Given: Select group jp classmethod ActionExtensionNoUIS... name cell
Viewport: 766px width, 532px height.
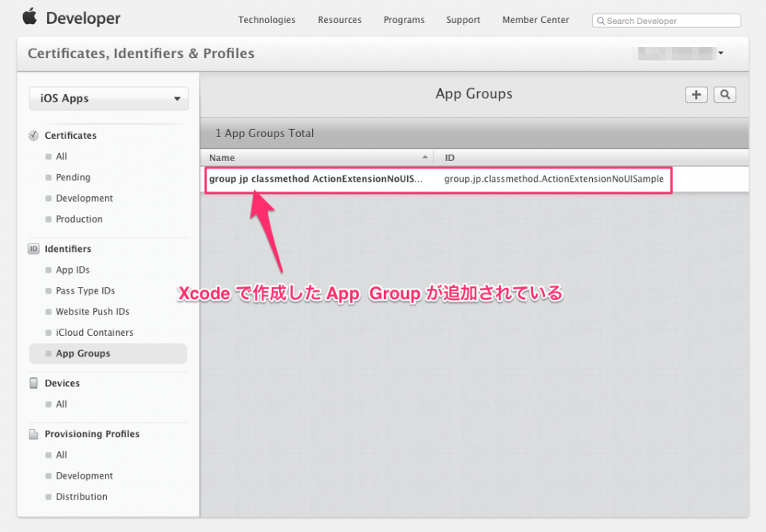Looking at the screenshot, I should 316,179.
